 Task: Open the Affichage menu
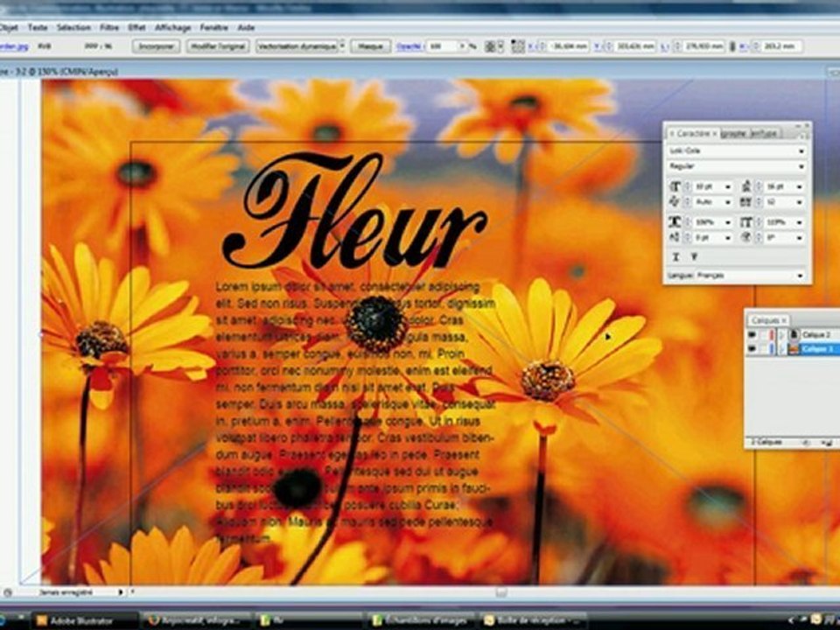(172, 27)
